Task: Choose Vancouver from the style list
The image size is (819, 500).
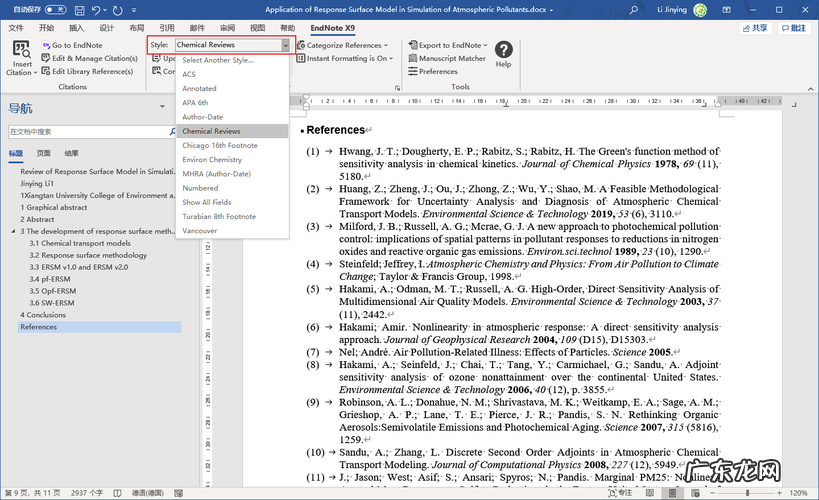Action: coord(199,231)
